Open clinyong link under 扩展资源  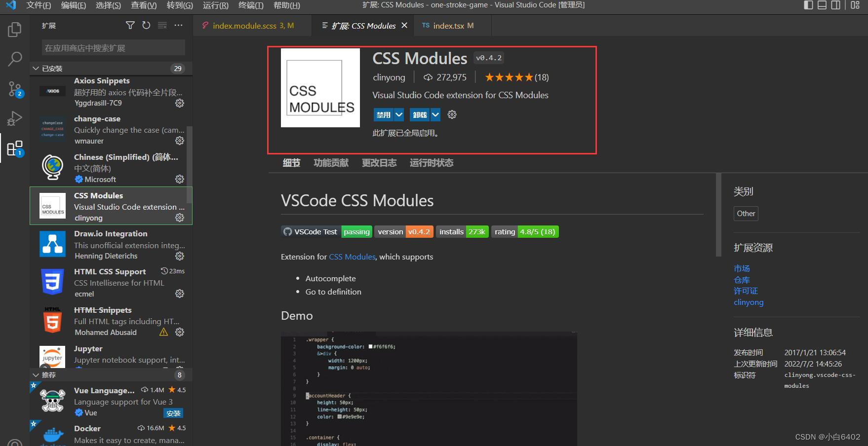click(749, 302)
